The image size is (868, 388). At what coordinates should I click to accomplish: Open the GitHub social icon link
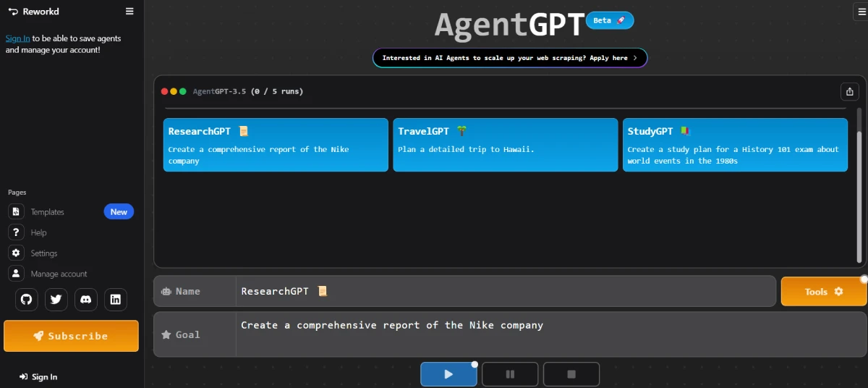(x=27, y=299)
